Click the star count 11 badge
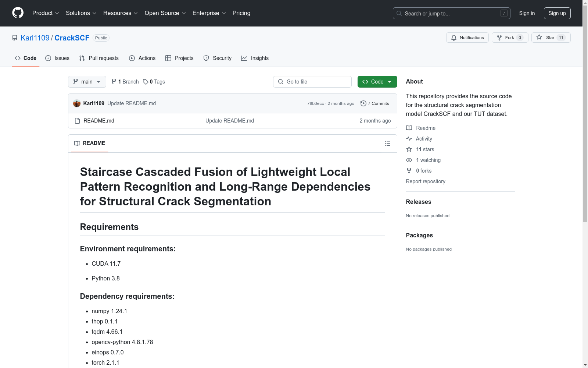Image resolution: width=588 pixels, height=368 pixels. click(x=561, y=38)
